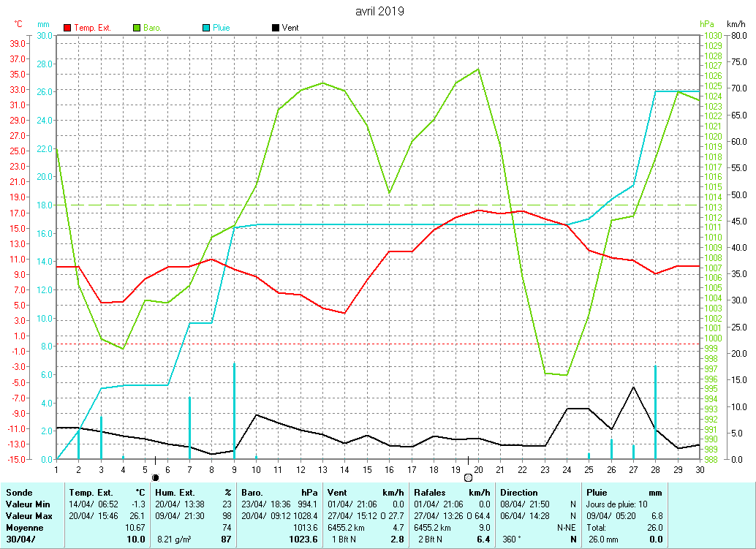
Task: Click the black Vent legend square
Action: [x=276, y=28]
